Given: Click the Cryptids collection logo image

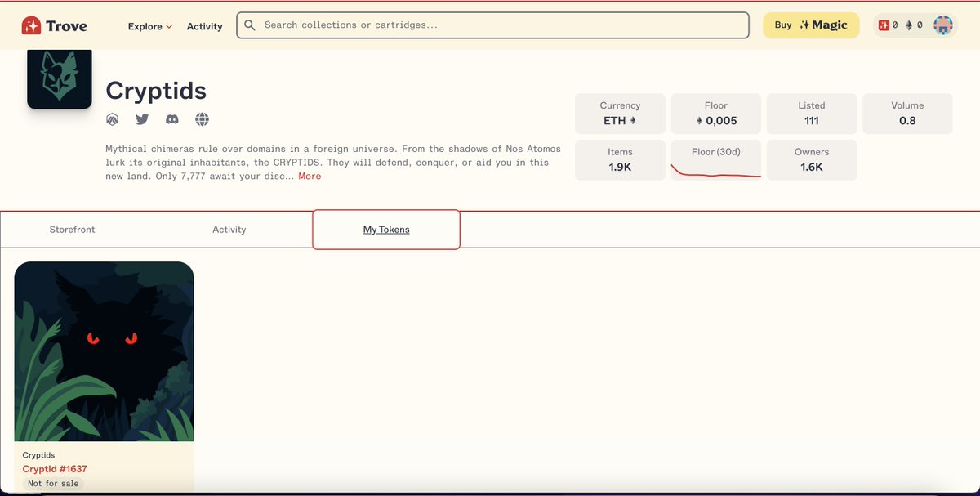Looking at the screenshot, I should (x=60, y=78).
